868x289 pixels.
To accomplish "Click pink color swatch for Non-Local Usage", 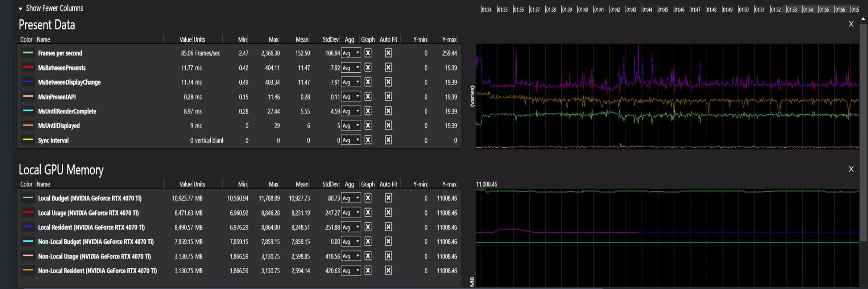I will (x=28, y=256).
